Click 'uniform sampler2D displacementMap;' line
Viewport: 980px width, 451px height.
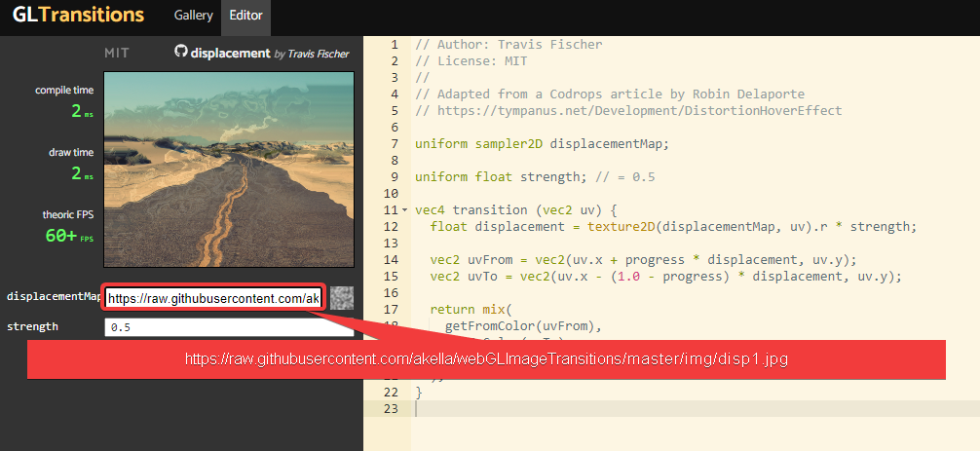click(542, 143)
